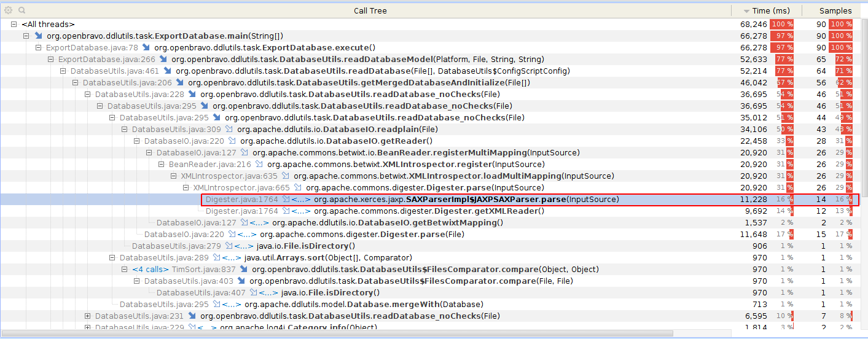
Task: Click the arrow icon beside Database.mergeWith
Action: point(217,305)
